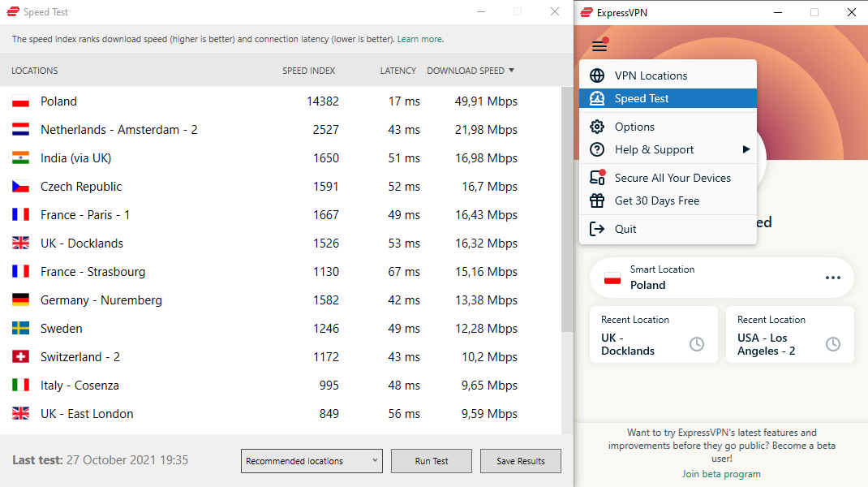
Task: Select VPN Locations from the menu
Action: click(668, 75)
